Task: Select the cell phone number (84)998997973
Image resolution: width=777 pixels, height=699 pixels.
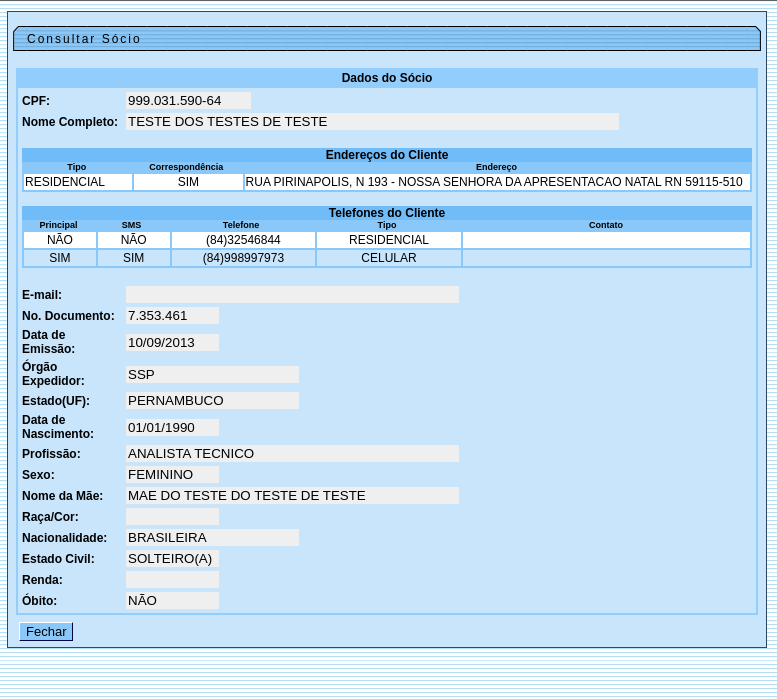Action: click(x=243, y=258)
